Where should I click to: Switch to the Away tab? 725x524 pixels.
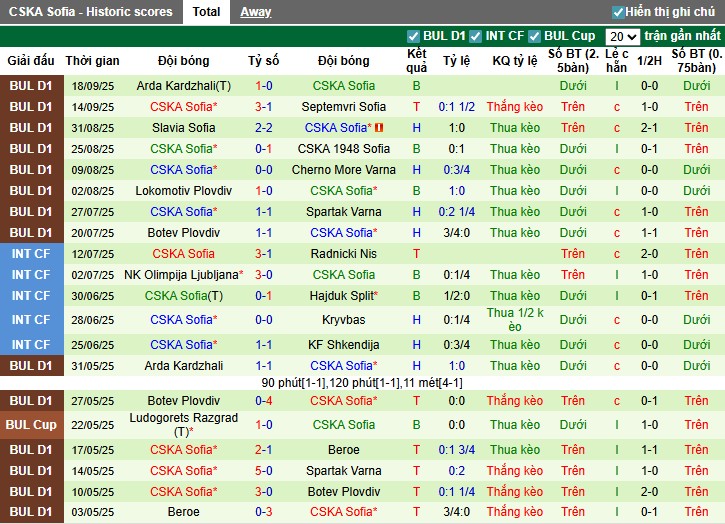coord(255,12)
